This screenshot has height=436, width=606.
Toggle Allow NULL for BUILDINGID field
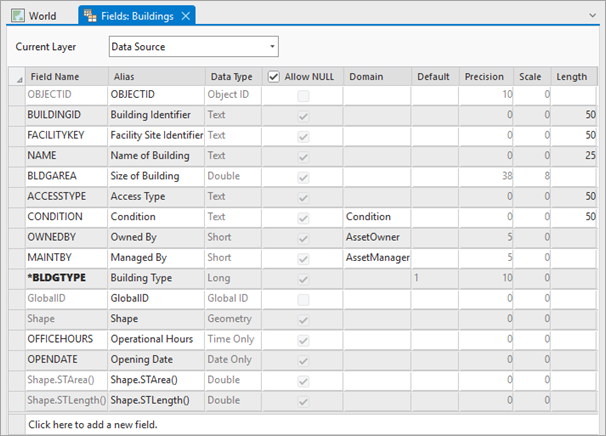coord(303,115)
